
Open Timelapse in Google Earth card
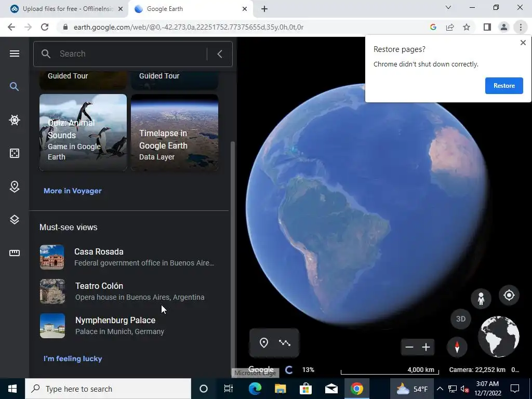175,132
